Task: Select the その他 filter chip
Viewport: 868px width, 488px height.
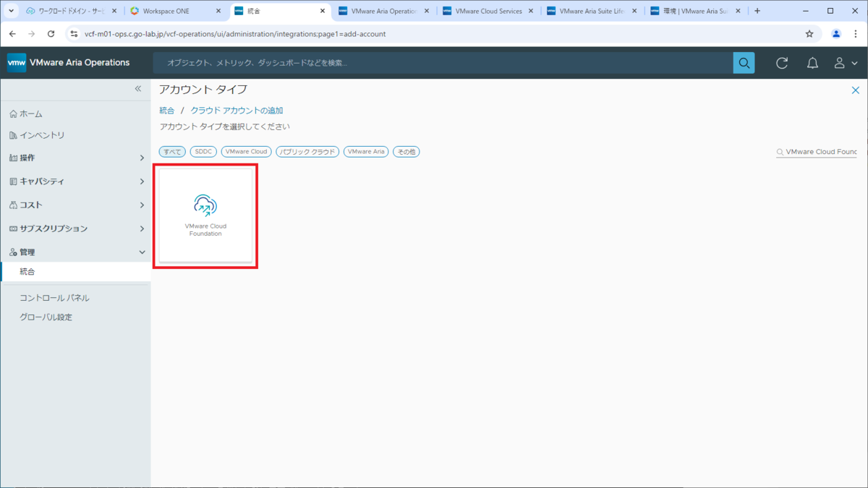Action: coord(407,152)
